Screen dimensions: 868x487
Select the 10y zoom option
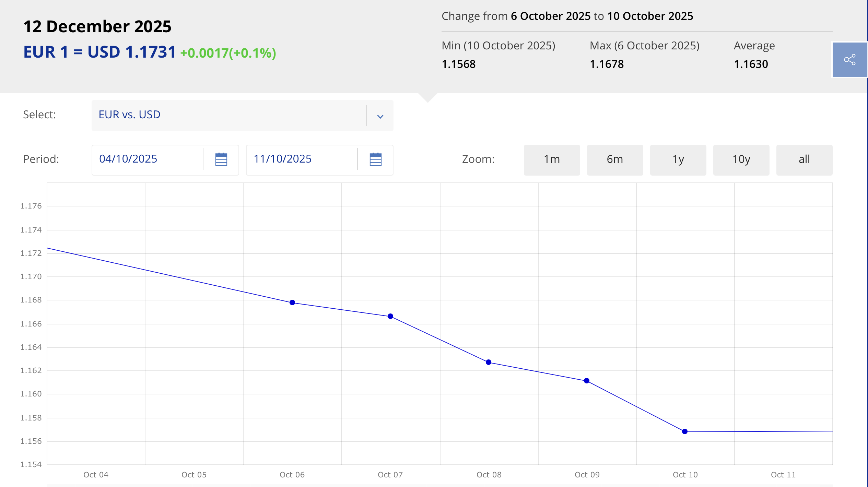pyautogui.click(x=741, y=159)
